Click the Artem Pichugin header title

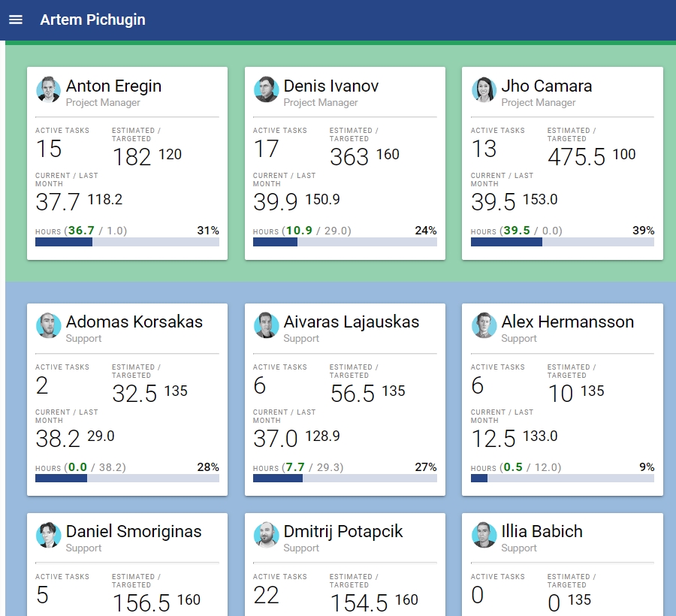[x=92, y=20]
